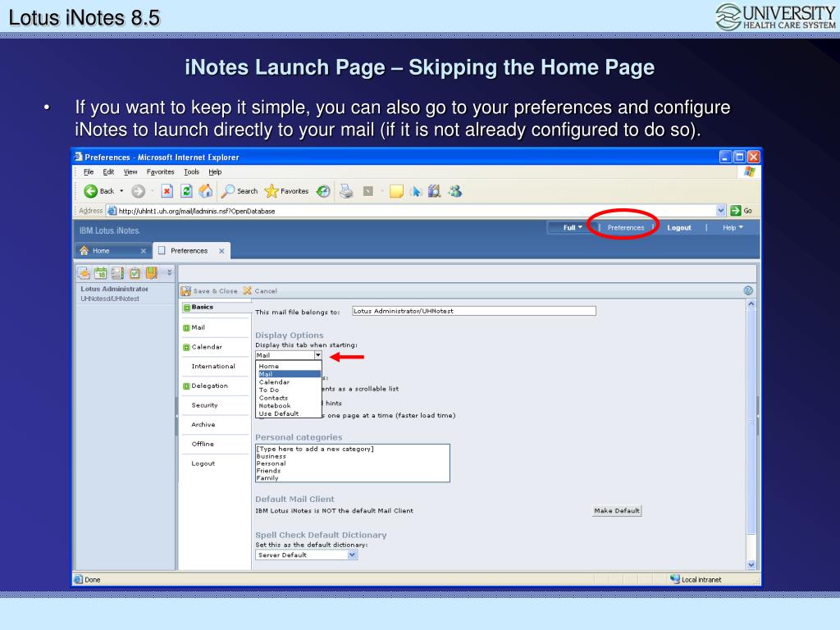
Task: Click the Refresh page icon
Action: point(186,191)
